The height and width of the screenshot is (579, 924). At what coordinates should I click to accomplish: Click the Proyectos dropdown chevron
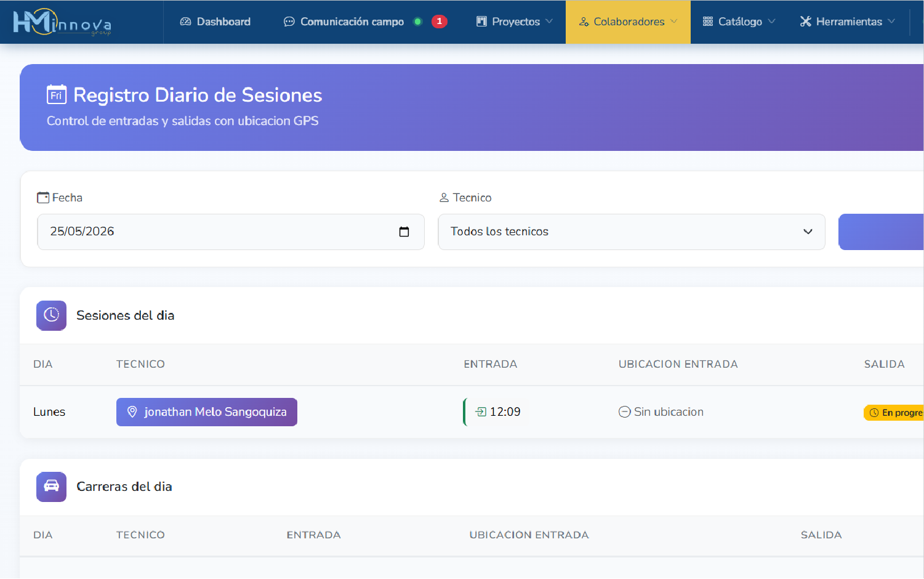pos(549,22)
